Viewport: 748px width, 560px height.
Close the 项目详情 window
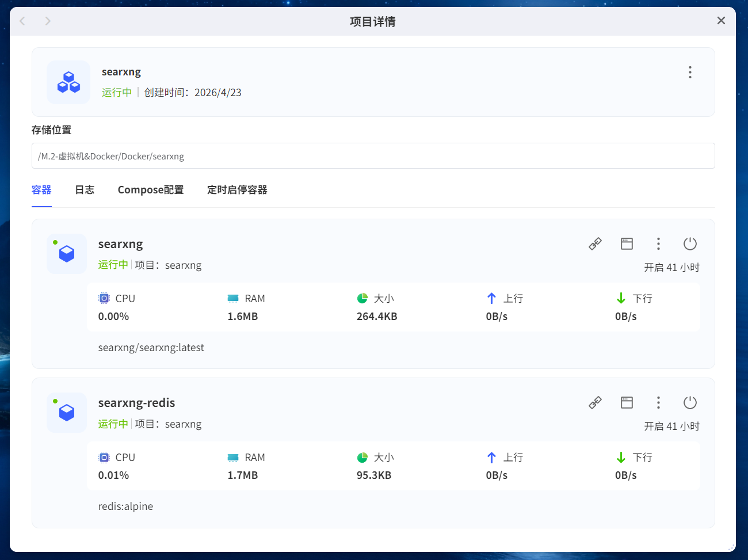[721, 21]
